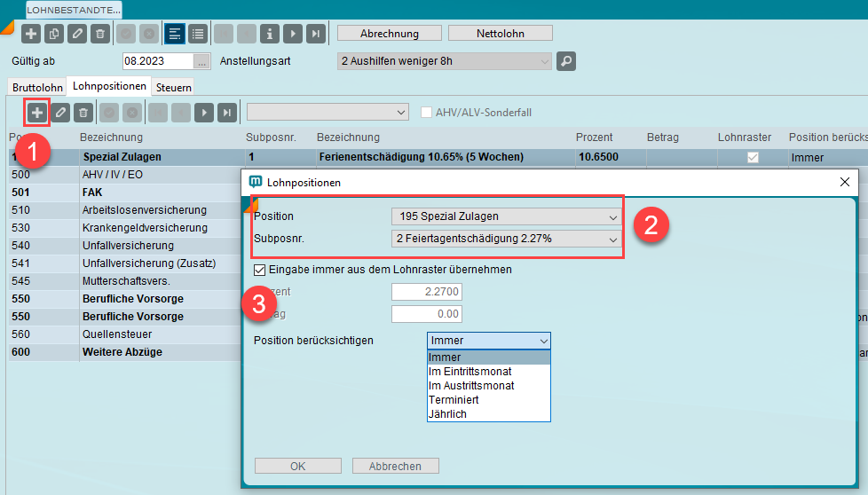Click Abbrechen in dialog
This screenshot has height=495, width=868.
(395, 466)
